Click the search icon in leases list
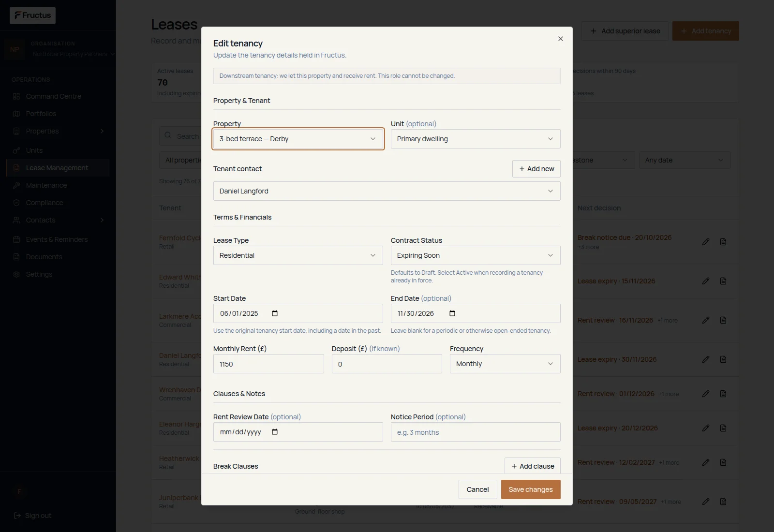This screenshot has width=774, height=532. click(x=168, y=135)
